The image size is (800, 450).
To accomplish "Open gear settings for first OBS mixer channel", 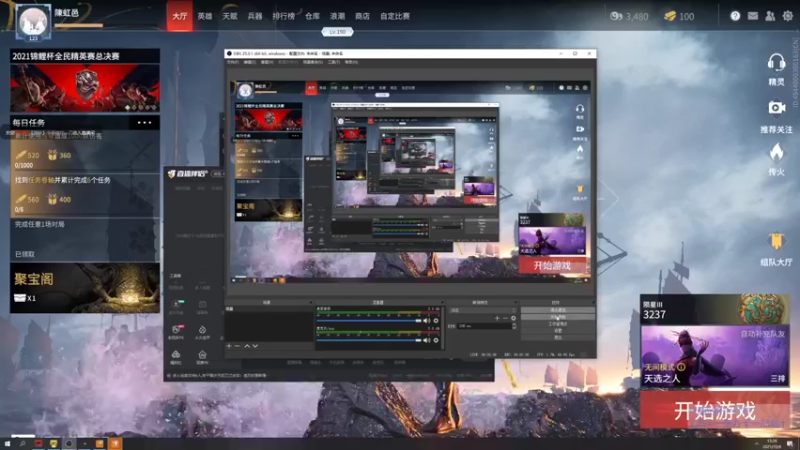I will tap(436, 321).
